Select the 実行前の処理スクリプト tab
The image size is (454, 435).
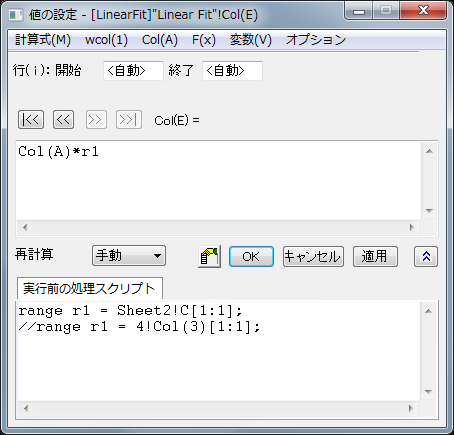pyautogui.click(x=90, y=288)
